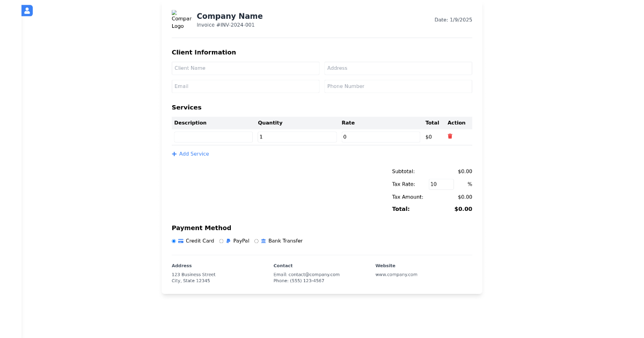
Task: Click the Tax Rate percentage field
Action: point(440,184)
